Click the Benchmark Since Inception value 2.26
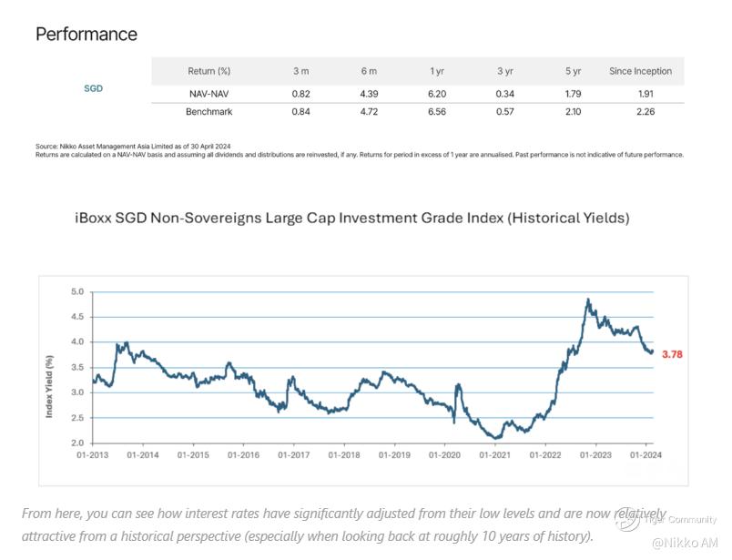732x560 pixels. (646, 112)
